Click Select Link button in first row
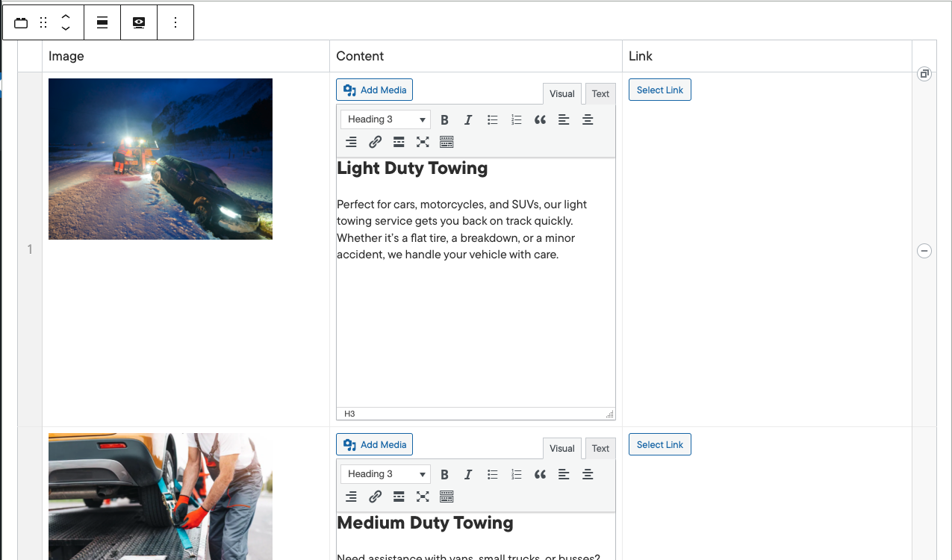The height and width of the screenshot is (560, 952). 659,90
